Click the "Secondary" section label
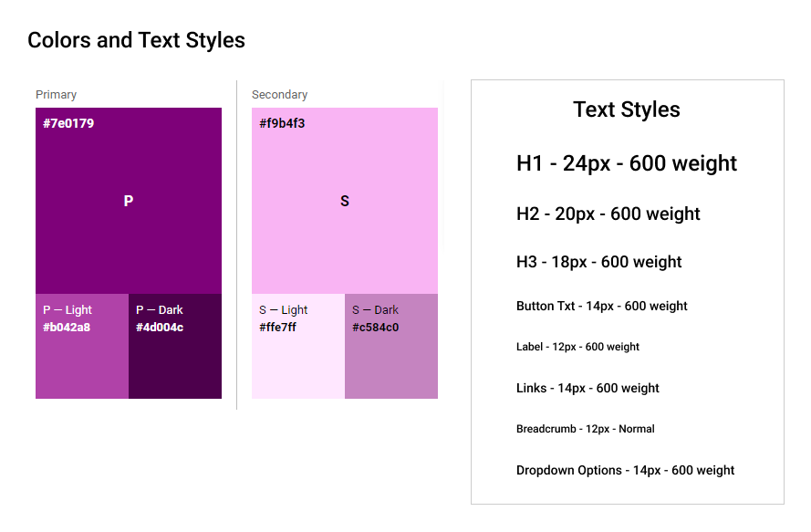The height and width of the screenshot is (532, 811). (x=279, y=95)
